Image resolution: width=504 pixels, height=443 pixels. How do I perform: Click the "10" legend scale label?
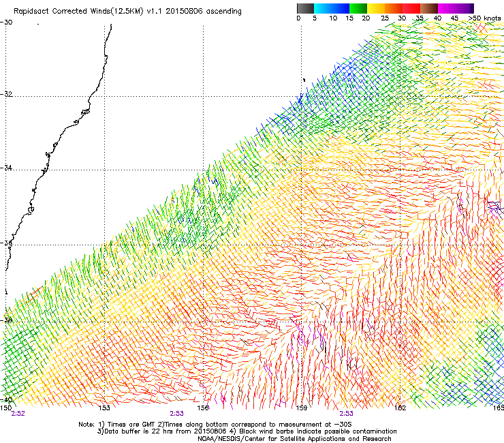click(x=333, y=18)
